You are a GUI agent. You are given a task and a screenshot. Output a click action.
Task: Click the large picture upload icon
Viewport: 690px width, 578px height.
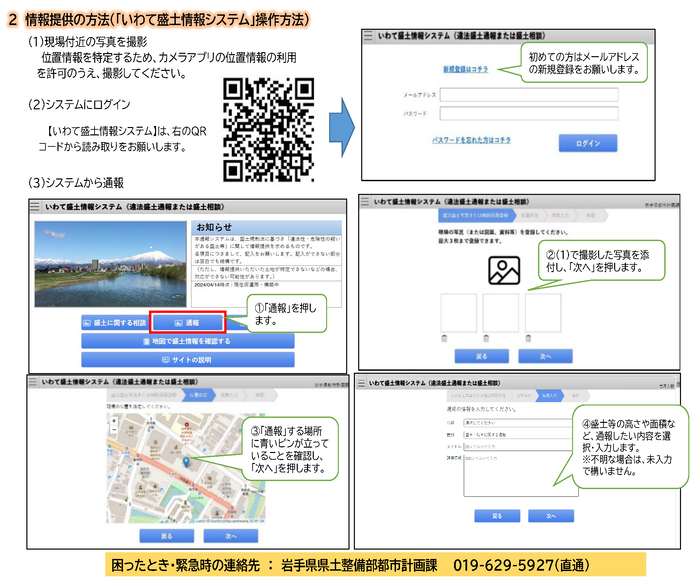(504, 270)
